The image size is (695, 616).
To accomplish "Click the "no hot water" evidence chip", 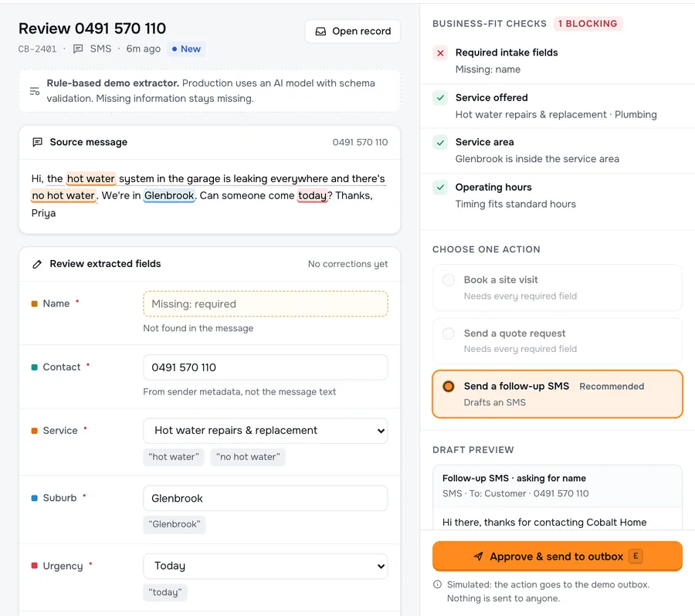I will [x=248, y=457].
